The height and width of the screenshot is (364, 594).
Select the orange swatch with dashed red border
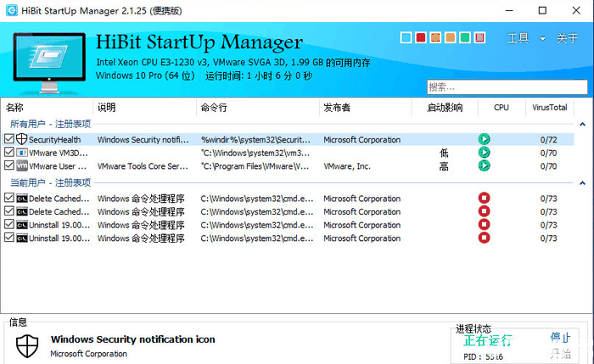click(x=435, y=38)
